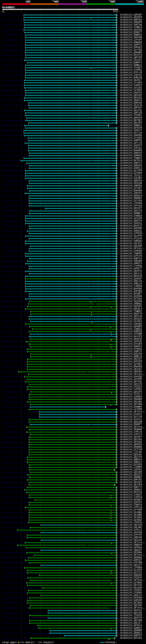This screenshot has height=644, width=146.
Task: Select label UniRef100_B7FLX8
Action: click(x=131, y=72)
